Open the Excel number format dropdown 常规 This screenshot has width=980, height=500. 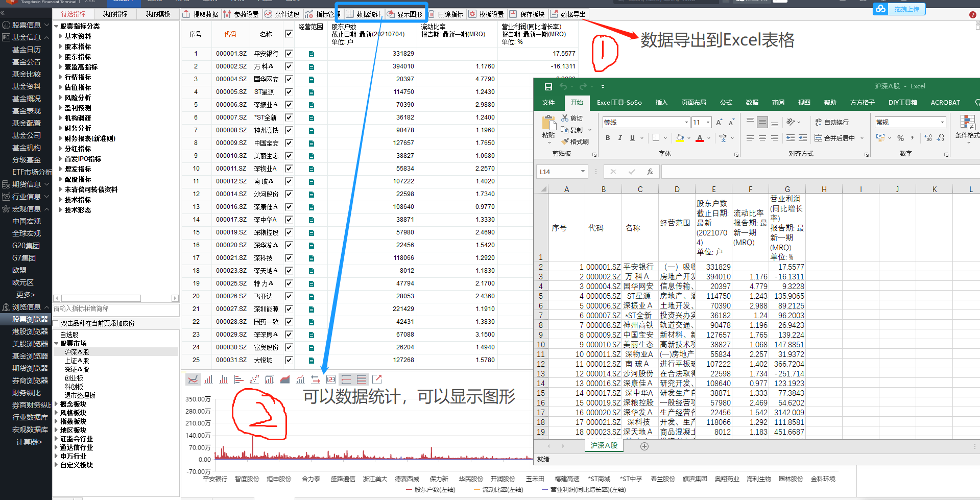pos(942,123)
